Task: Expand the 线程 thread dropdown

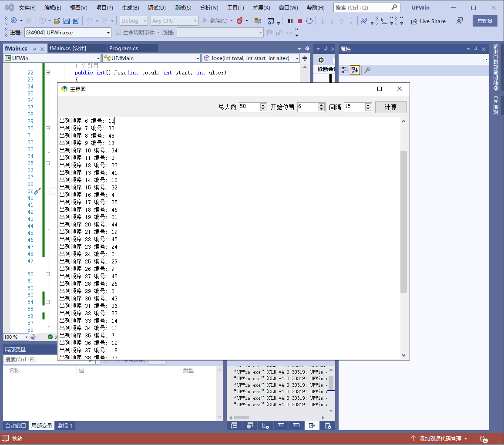Action: click(x=220, y=33)
